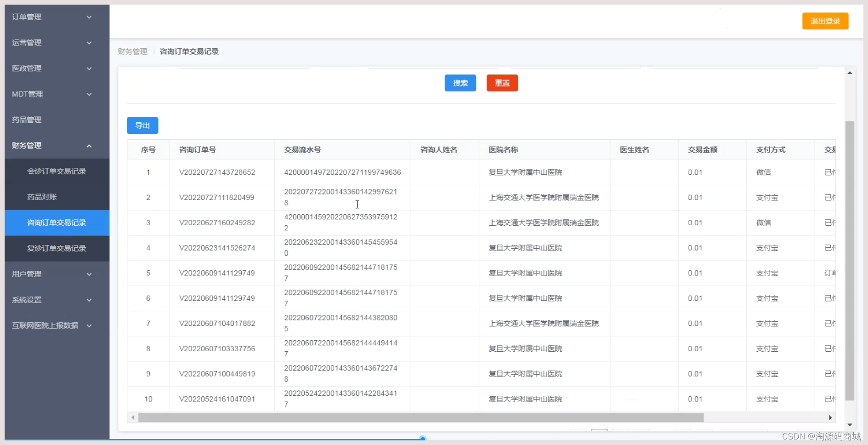868x445 pixels.
Task: Expand the MDT管理 sidebar section
Action: pyautogui.click(x=51, y=94)
